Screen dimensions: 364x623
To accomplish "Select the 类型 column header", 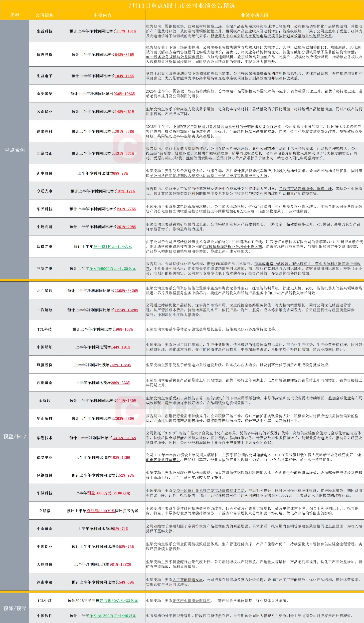I will pyautogui.click(x=15, y=15).
